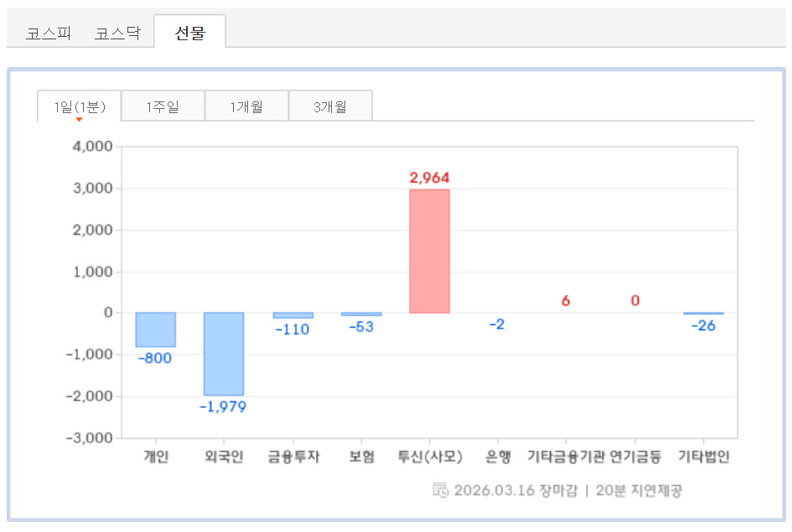This screenshot has height=532, width=792.
Task: Click the 외국인 bar valued -1,979
Action: (224, 354)
